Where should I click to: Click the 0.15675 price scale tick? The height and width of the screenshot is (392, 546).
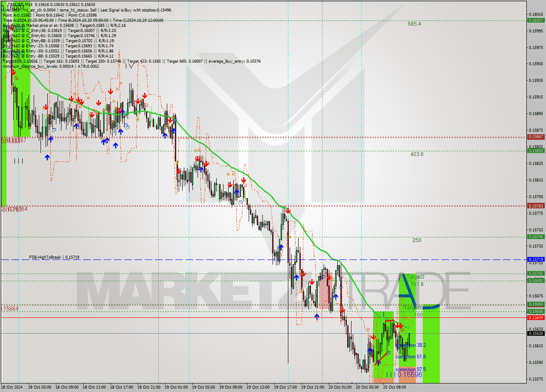point(536,296)
